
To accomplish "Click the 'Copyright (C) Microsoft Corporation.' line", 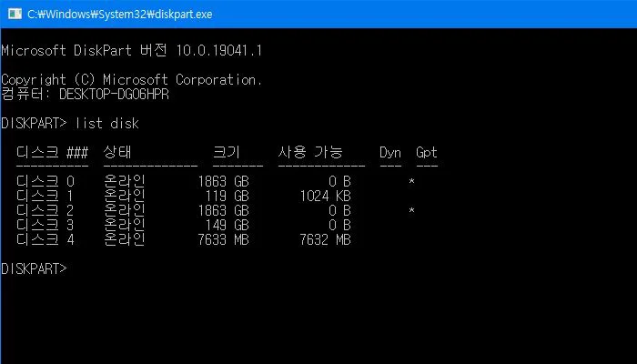I will (132, 80).
